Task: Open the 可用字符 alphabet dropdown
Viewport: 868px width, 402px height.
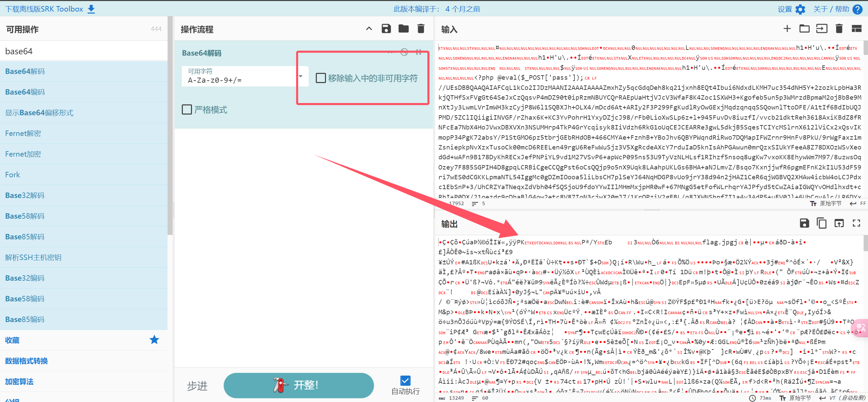Action: tap(301, 76)
